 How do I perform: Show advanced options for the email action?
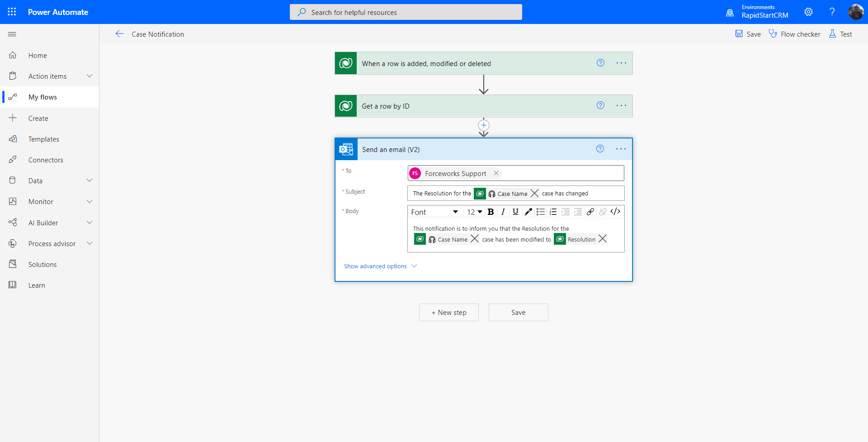pos(375,266)
